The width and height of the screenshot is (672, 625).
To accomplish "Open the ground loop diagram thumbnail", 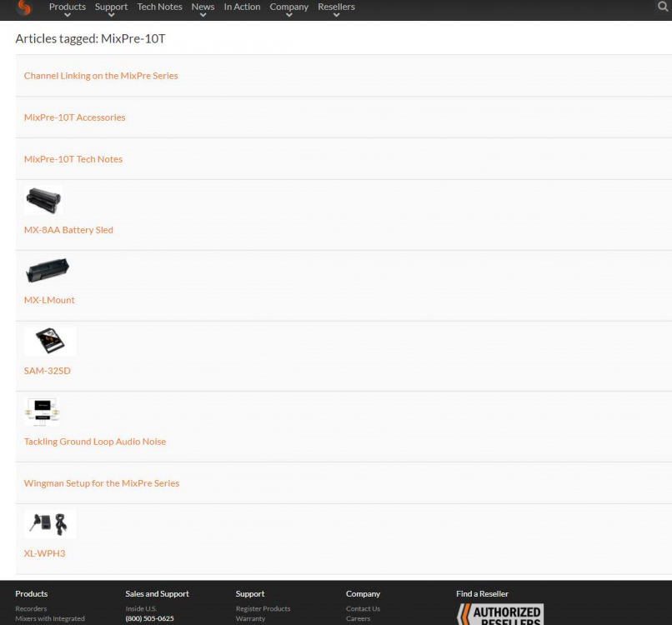I will 43,412.
